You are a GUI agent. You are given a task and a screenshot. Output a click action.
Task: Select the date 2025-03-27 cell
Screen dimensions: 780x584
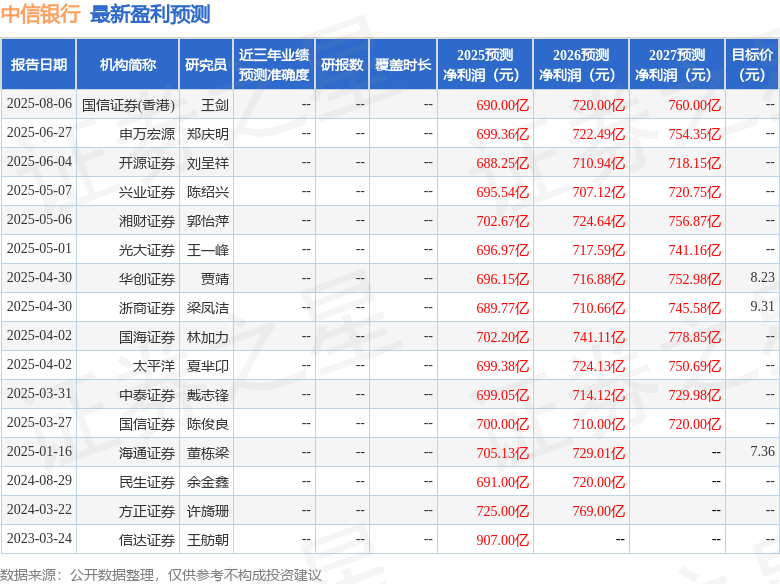(39, 422)
